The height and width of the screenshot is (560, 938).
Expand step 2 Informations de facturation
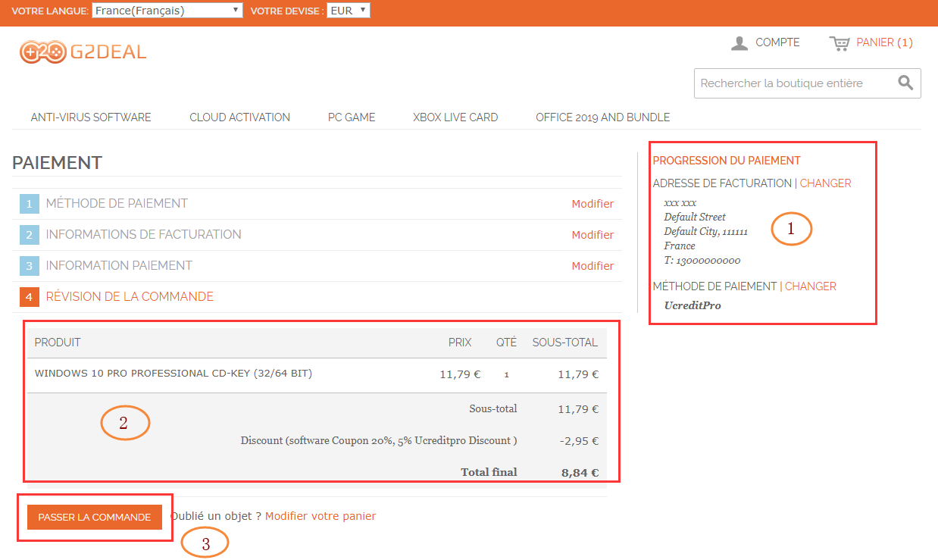coord(317,235)
